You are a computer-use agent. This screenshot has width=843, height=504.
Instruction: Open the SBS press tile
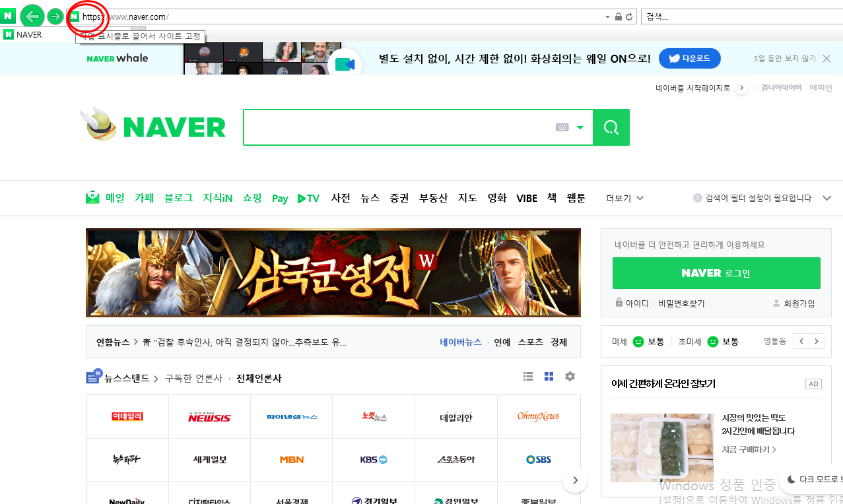point(539,460)
